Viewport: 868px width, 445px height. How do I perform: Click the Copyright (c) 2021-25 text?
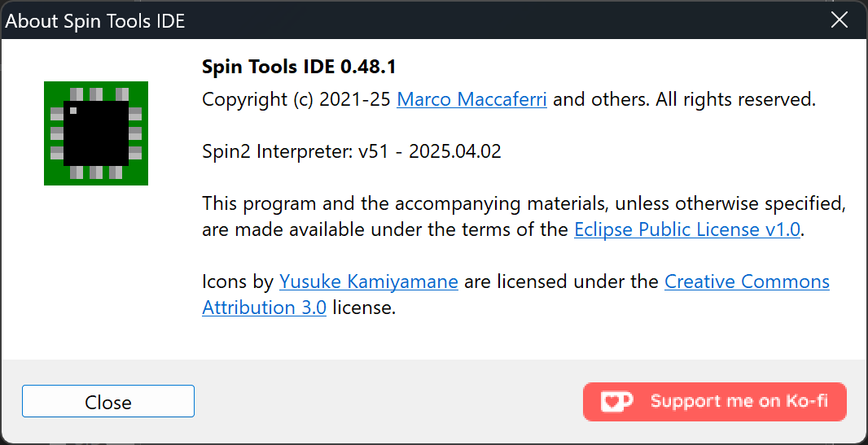click(x=297, y=100)
